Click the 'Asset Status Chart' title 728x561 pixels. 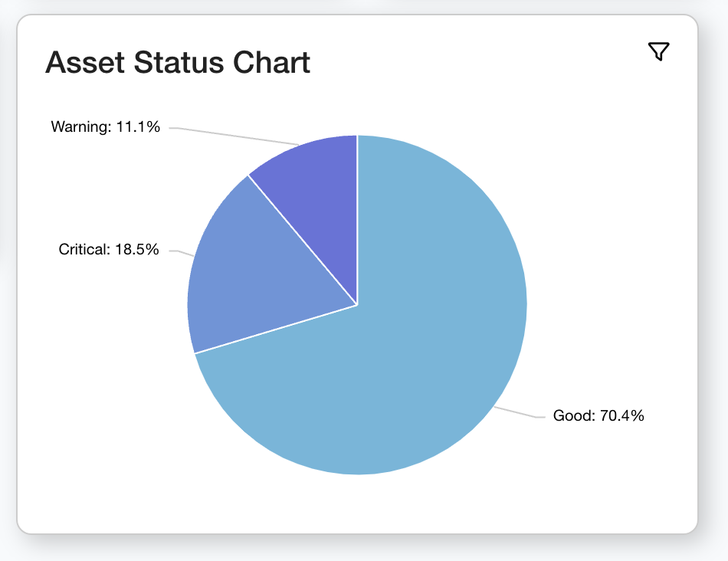(178, 62)
